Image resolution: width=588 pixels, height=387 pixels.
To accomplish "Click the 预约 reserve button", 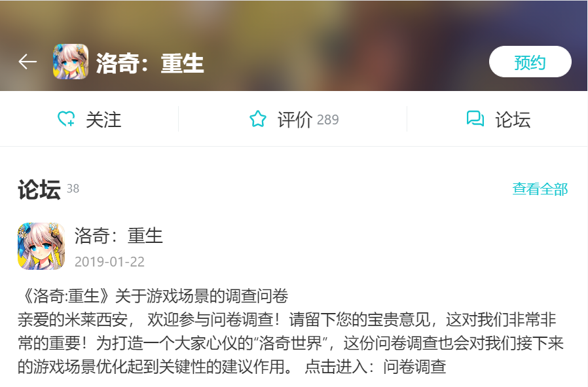I will click(530, 62).
